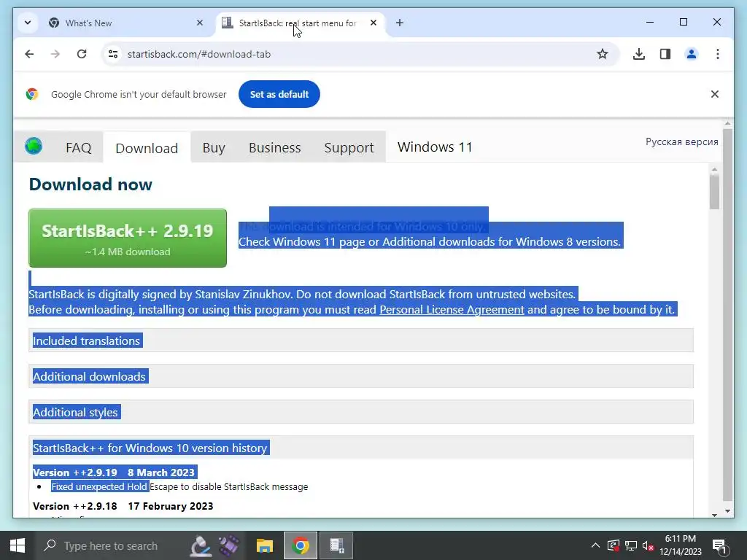Dismiss the default browser infobar
Image resolution: width=747 pixels, height=560 pixels.
click(x=715, y=94)
